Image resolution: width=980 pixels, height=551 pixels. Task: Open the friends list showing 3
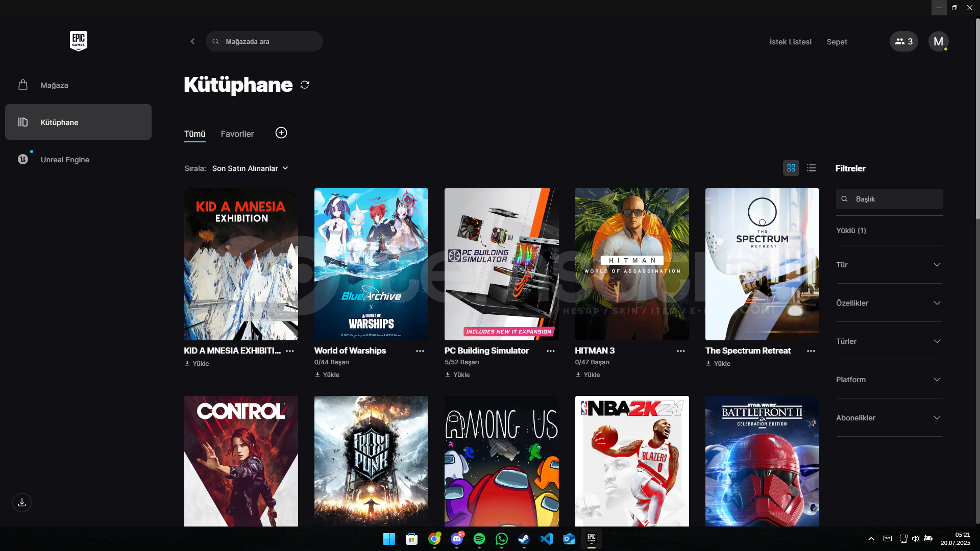click(x=904, y=41)
